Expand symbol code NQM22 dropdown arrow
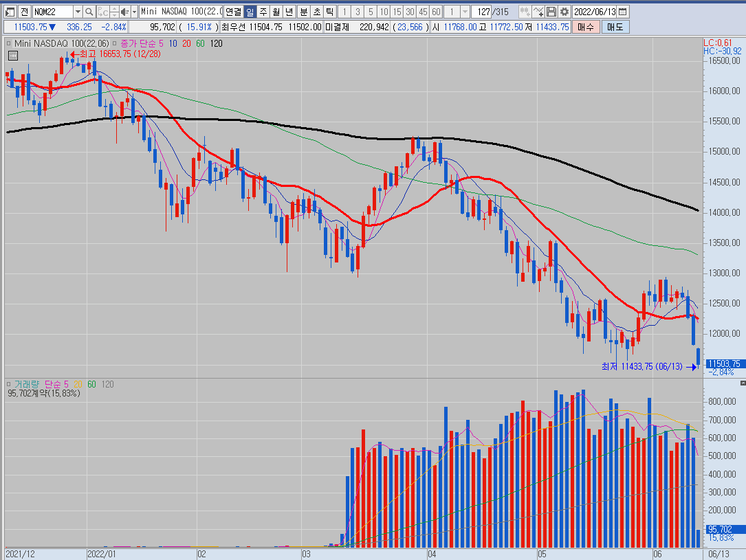Screen dimensions: 746x560 pos(78,12)
